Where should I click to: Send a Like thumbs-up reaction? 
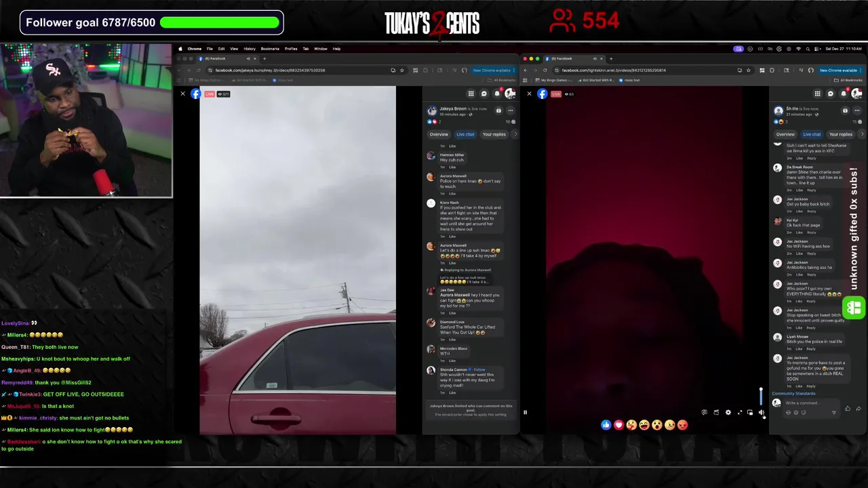click(606, 425)
